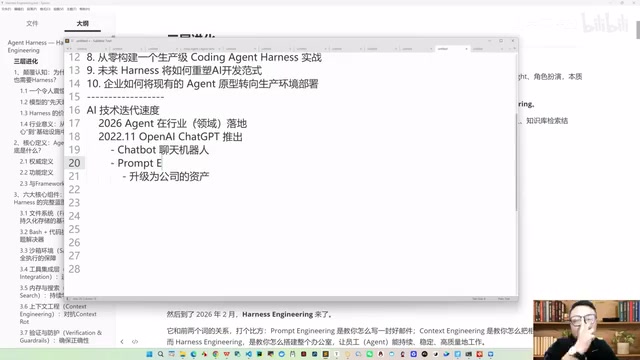Go to outline item 2.3 与Framework
640x360 pixels.
pos(42,184)
